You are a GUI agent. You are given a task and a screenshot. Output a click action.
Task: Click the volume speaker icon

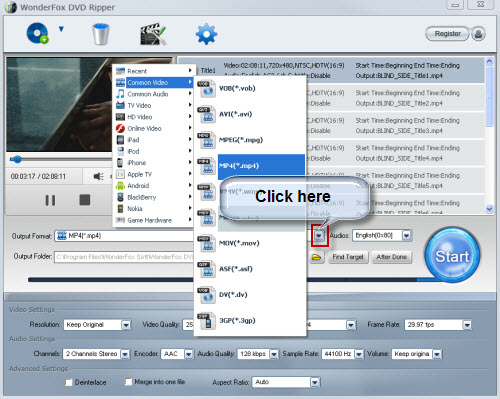[x=98, y=176]
